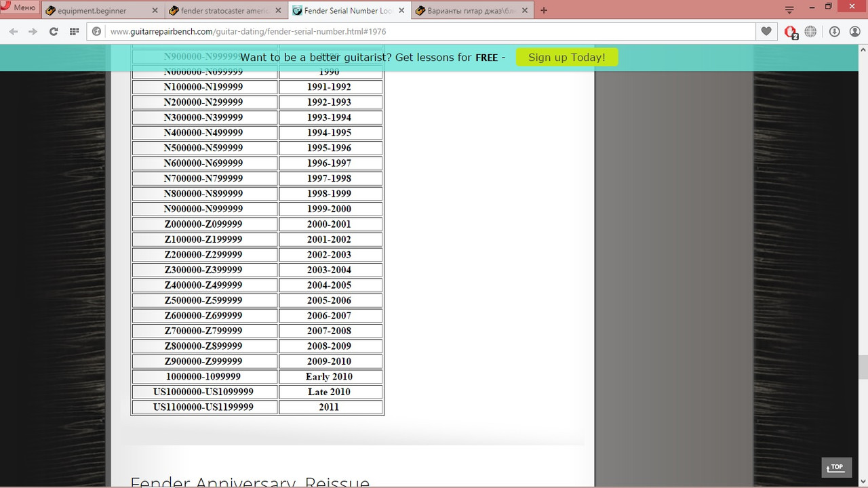Image resolution: width=868 pixels, height=488 pixels.
Task: Select the Early 2010 cell
Action: (330, 377)
